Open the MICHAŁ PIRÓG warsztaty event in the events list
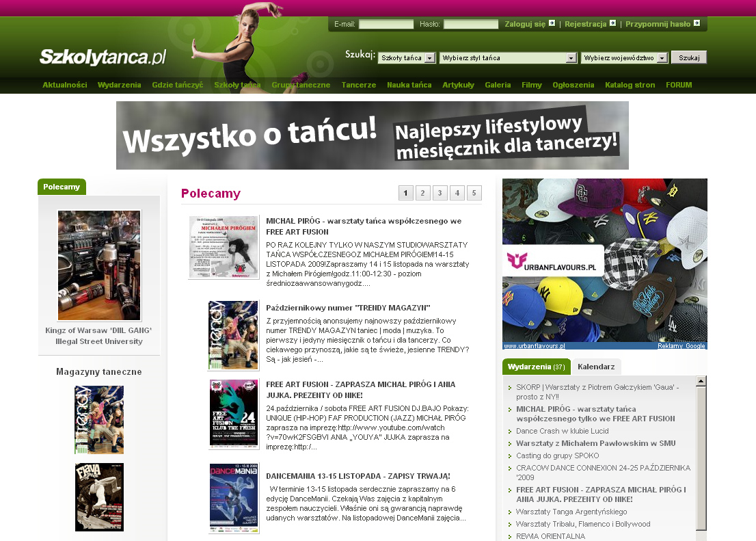 [595, 414]
